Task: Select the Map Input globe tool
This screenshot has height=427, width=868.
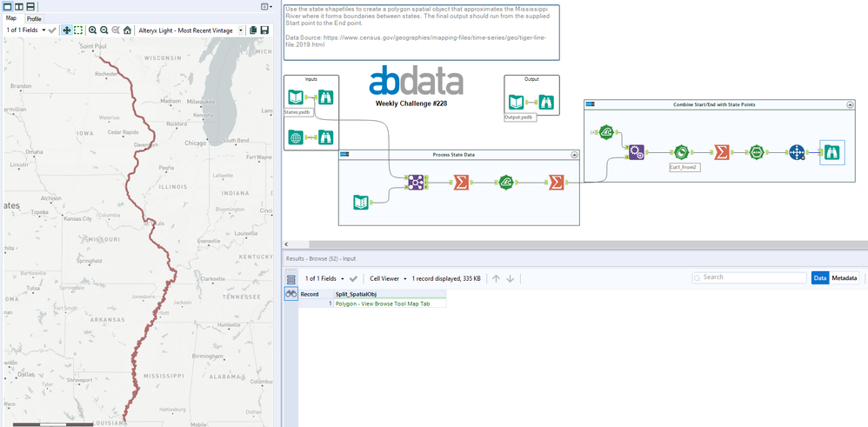Action: pos(296,137)
